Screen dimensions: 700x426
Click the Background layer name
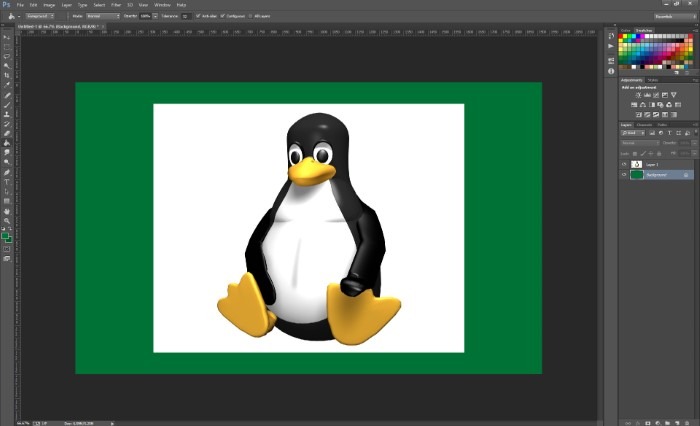click(656, 175)
